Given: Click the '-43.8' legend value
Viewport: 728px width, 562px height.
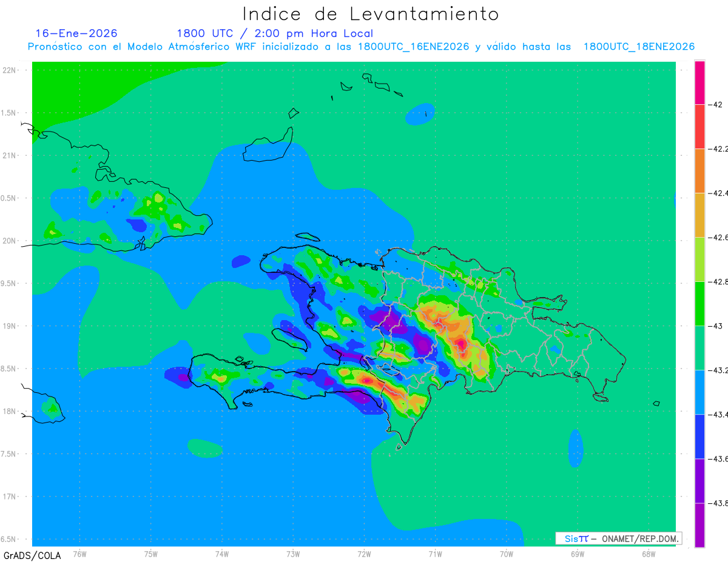Looking at the screenshot, I should (719, 503).
